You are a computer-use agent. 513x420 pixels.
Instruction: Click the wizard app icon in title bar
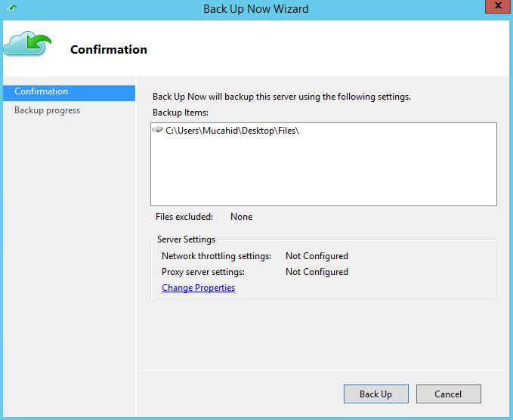click(x=11, y=8)
